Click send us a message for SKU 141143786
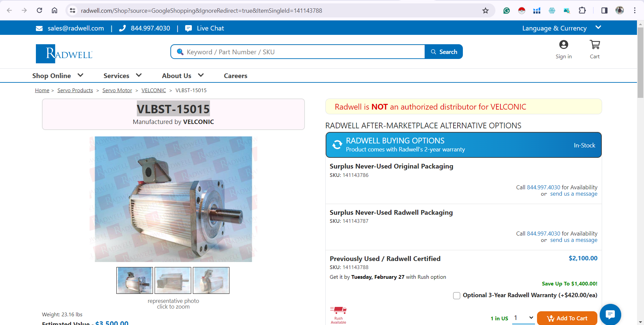The height and width of the screenshot is (325, 644). tap(574, 194)
